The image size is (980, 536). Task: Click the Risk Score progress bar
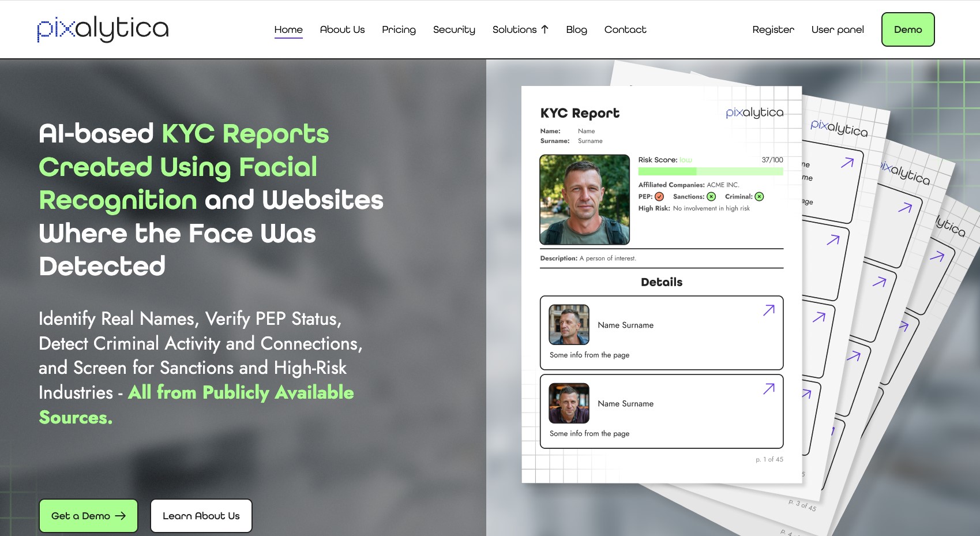click(x=710, y=171)
